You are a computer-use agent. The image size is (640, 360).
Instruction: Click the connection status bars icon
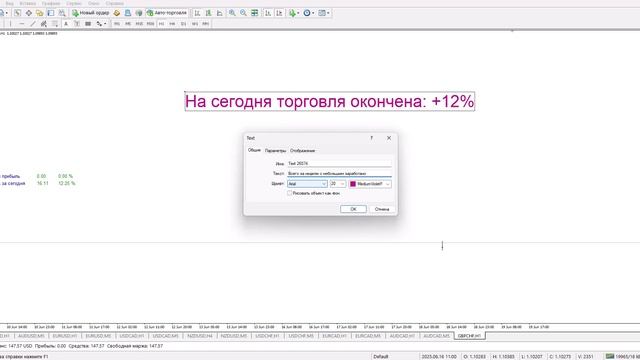pos(610,356)
